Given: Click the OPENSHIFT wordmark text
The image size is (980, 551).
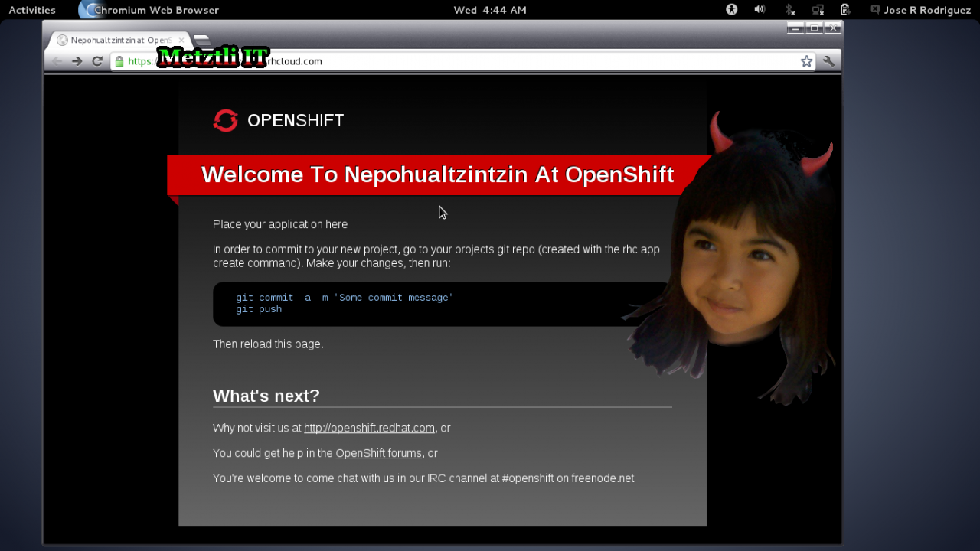Looking at the screenshot, I should click(296, 120).
